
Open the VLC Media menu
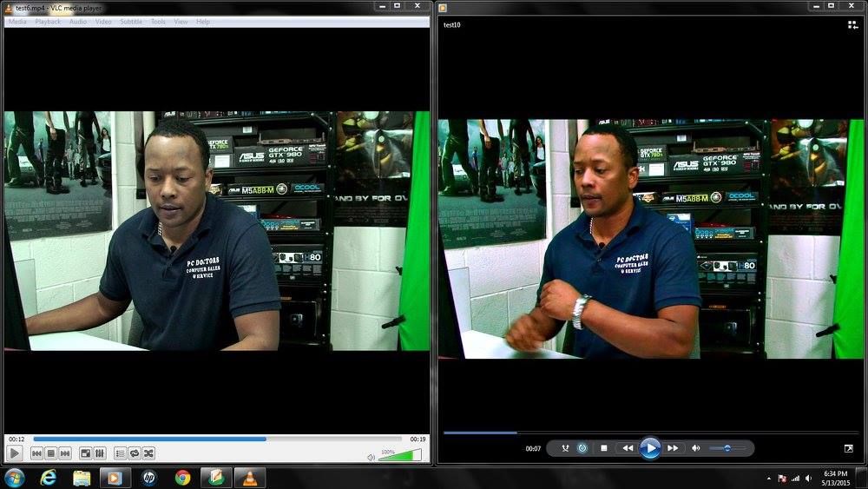(17, 22)
